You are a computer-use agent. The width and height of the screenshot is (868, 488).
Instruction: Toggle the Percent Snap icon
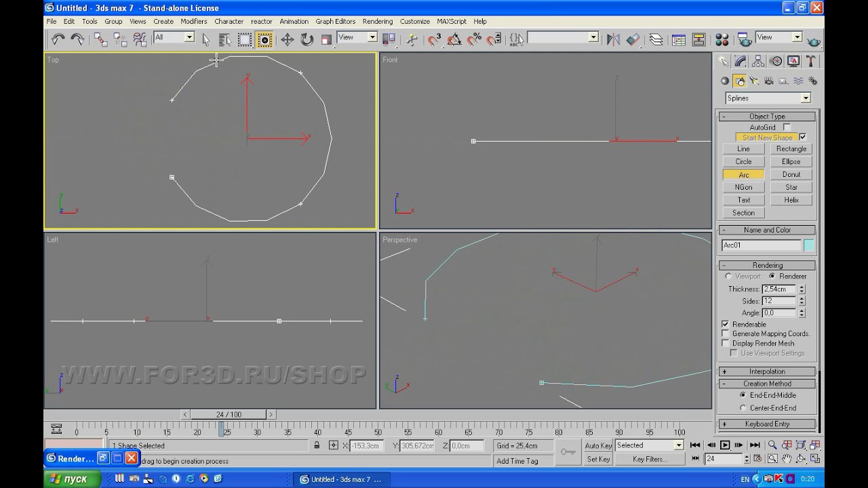[474, 39]
